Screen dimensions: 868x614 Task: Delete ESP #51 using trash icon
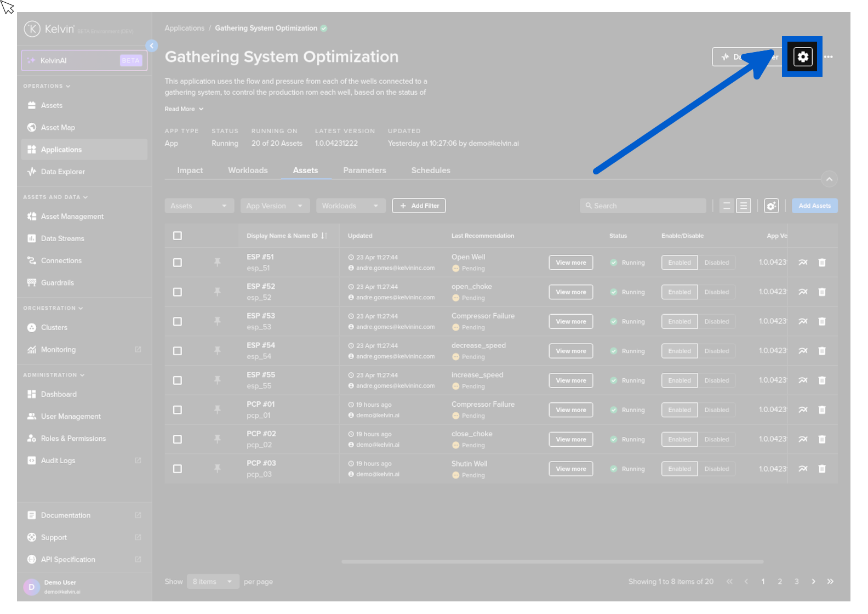coord(822,263)
